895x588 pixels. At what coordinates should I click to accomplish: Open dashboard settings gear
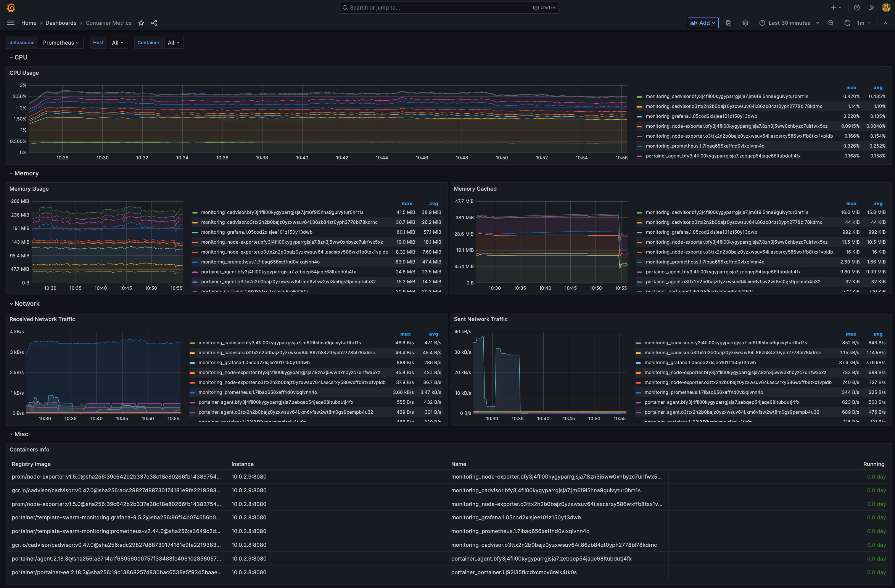coord(745,23)
